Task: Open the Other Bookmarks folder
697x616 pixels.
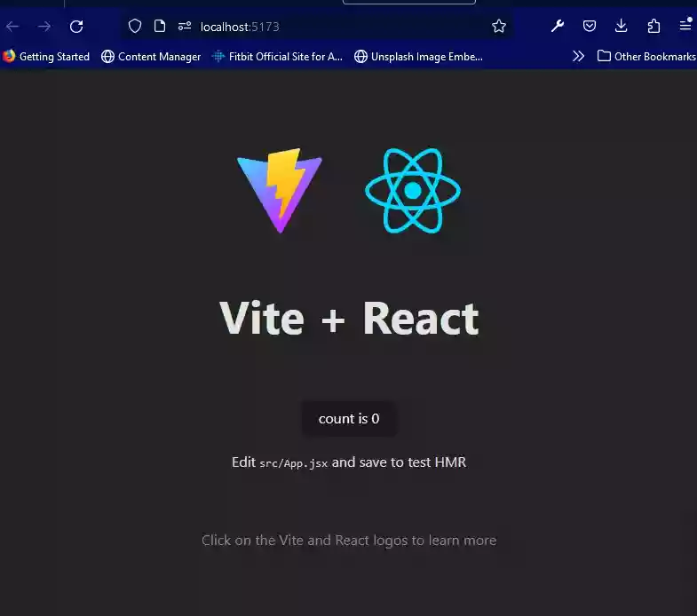Action: (646, 57)
